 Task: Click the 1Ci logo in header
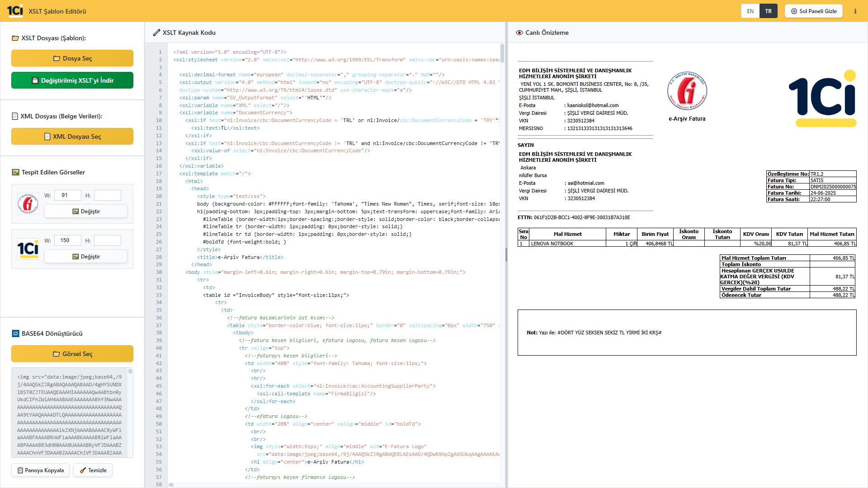tap(15, 11)
